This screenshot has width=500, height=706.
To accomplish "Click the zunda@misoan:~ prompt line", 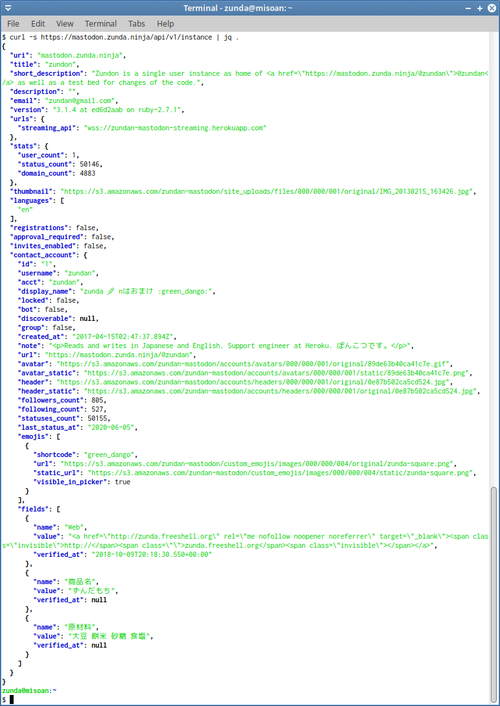I will click(29, 691).
